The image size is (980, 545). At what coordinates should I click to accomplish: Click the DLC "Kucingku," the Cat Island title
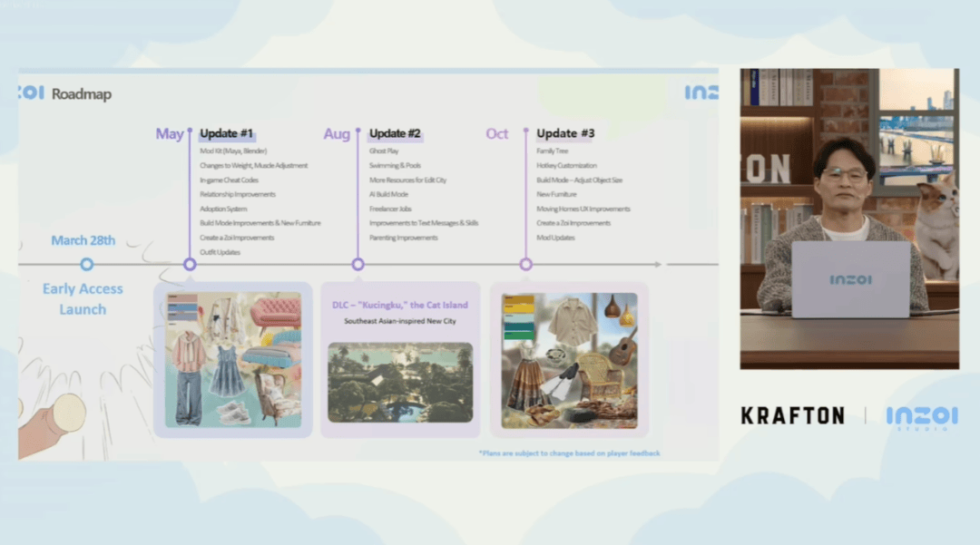coord(400,306)
